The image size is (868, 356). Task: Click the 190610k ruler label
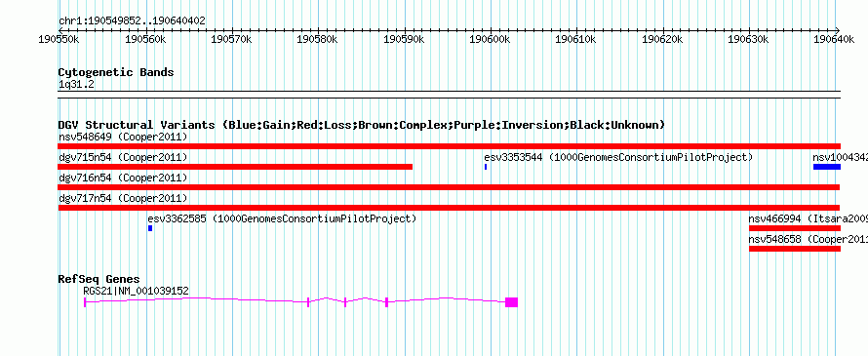(575, 39)
